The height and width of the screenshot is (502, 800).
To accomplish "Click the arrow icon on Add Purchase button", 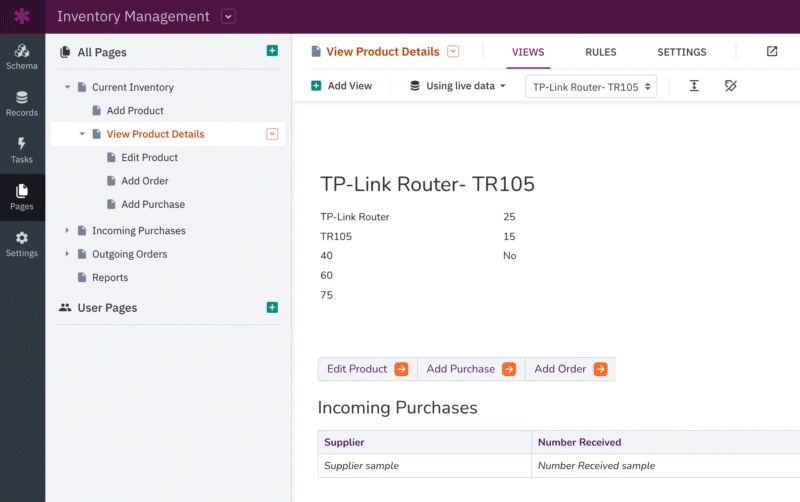I will click(509, 369).
